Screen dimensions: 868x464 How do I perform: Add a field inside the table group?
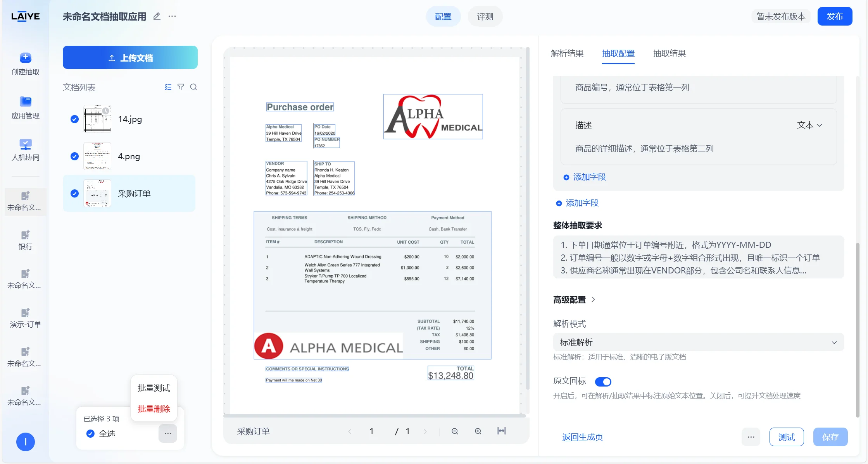click(x=585, y=177)
